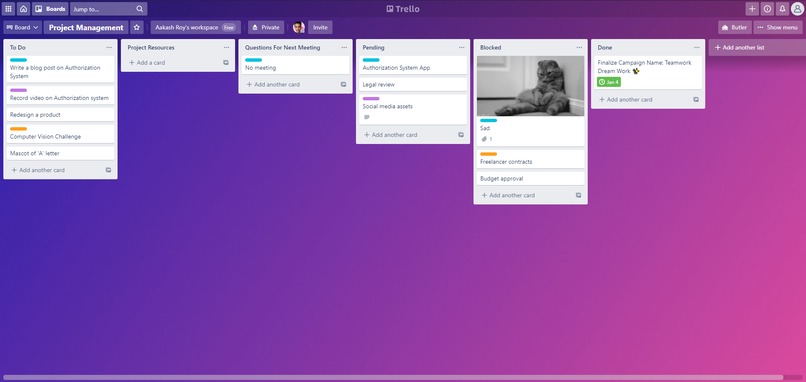The image size is (806, 382).
Task: Star the Project Management board
Action: pos(137,27)
